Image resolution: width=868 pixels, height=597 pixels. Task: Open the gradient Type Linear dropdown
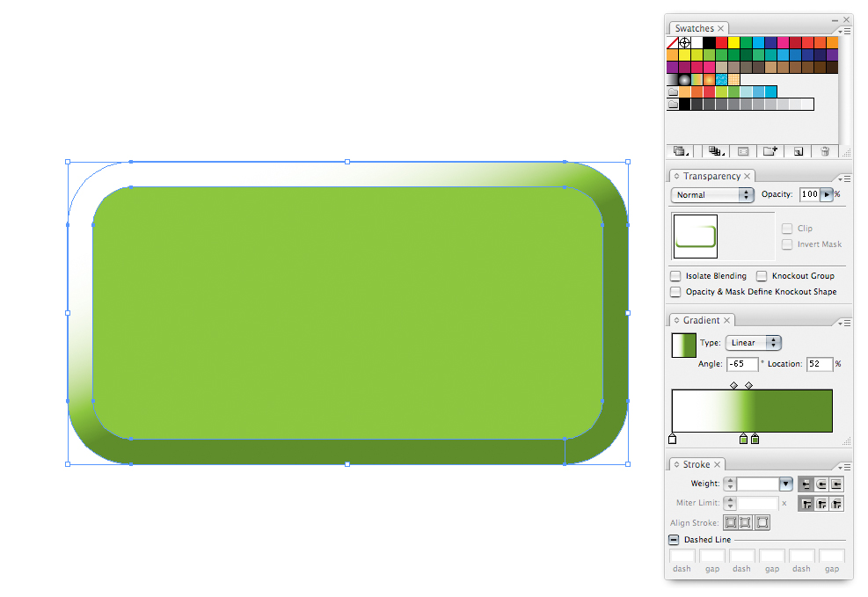point(754,343)
